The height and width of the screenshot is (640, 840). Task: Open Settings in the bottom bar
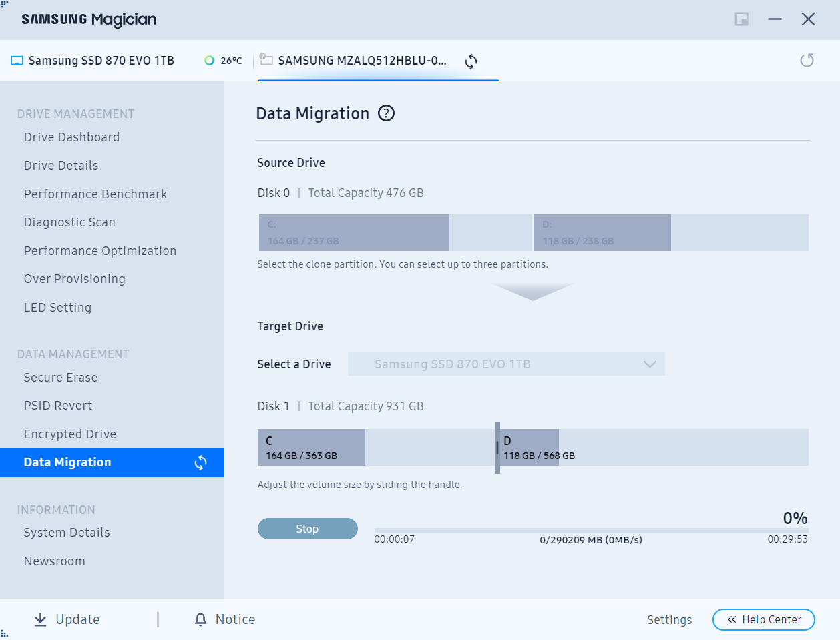(669, 620)
